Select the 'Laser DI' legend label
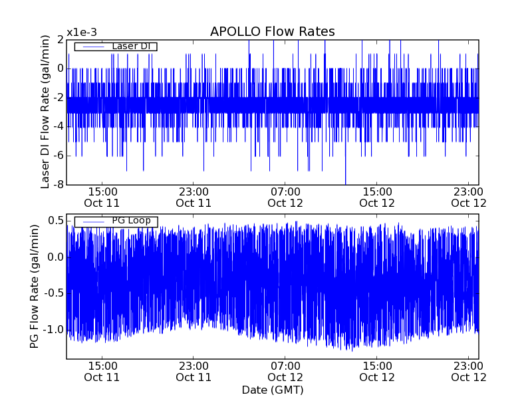 point(131,46)
